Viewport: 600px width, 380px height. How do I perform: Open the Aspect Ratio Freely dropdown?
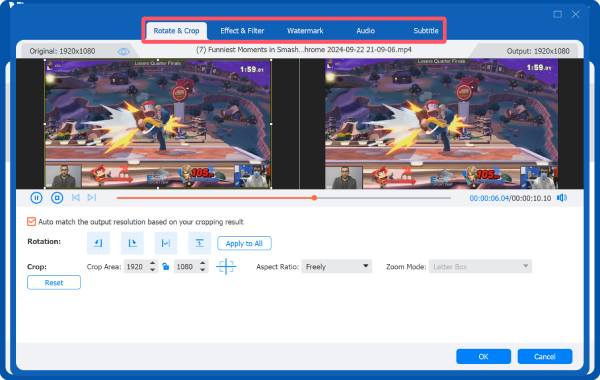click(337, 266)
